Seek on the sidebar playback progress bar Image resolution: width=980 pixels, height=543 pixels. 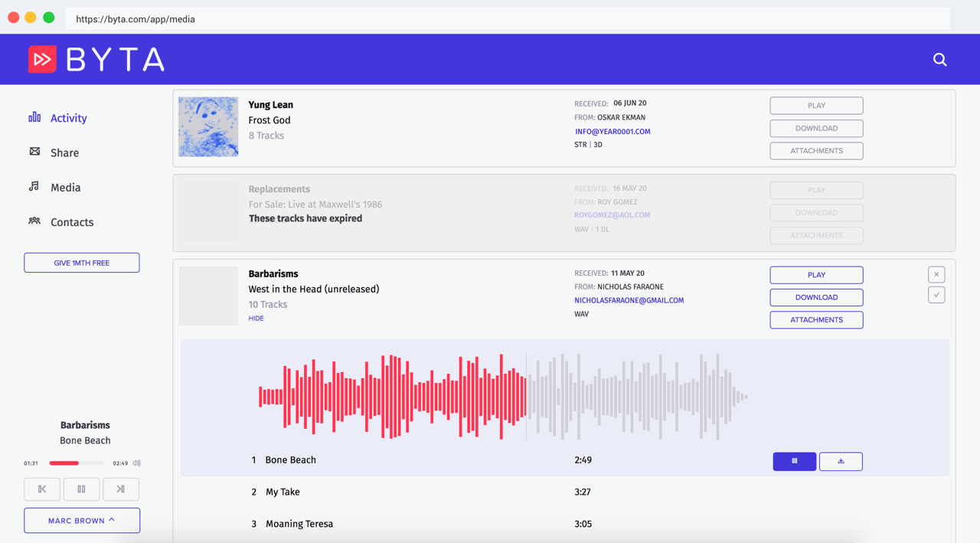(76, 463)
